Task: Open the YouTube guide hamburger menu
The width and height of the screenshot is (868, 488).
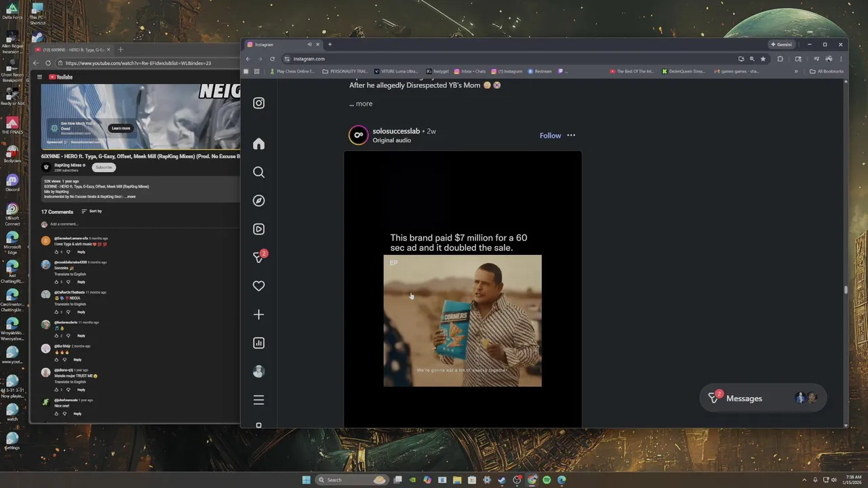Action: click(x=39, y=77)
